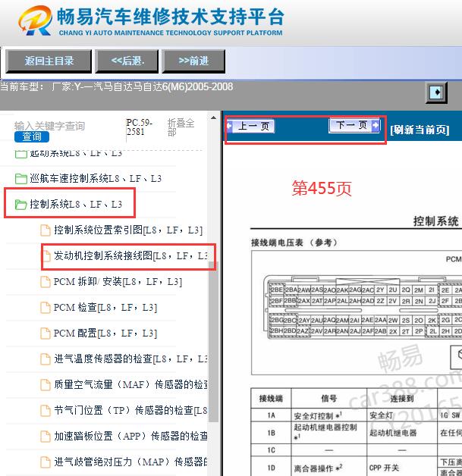462x476 pixels.
Task: Click the 离合器操作 cell
Action: (x=329, y=468)
